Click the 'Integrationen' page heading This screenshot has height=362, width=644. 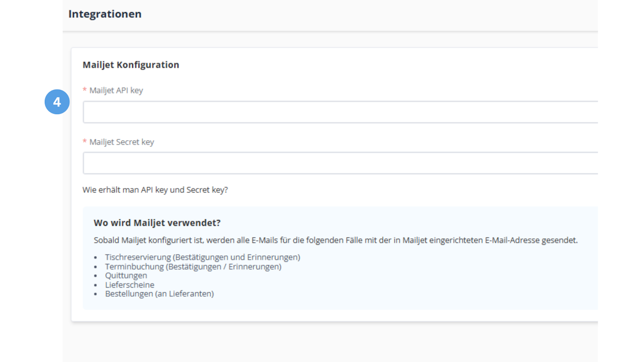click(x=105, y=14)
